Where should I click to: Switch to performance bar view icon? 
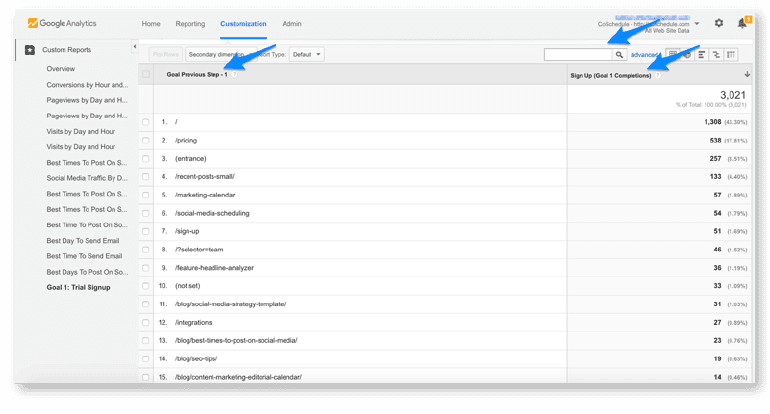click(702, 55)
